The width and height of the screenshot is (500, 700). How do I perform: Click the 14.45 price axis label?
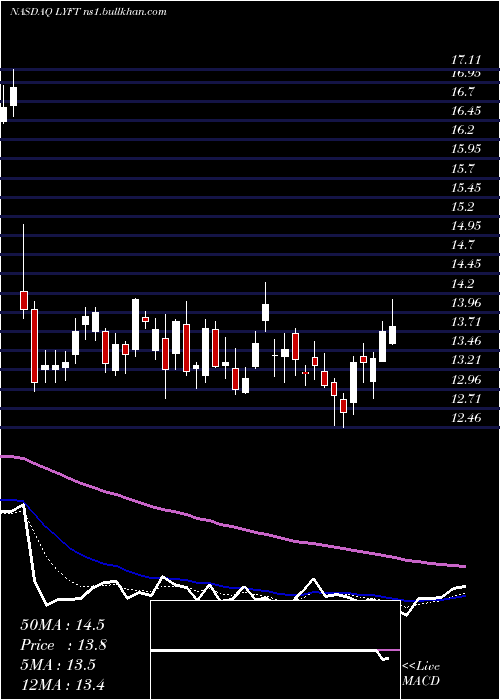click(x=466, y=264)
